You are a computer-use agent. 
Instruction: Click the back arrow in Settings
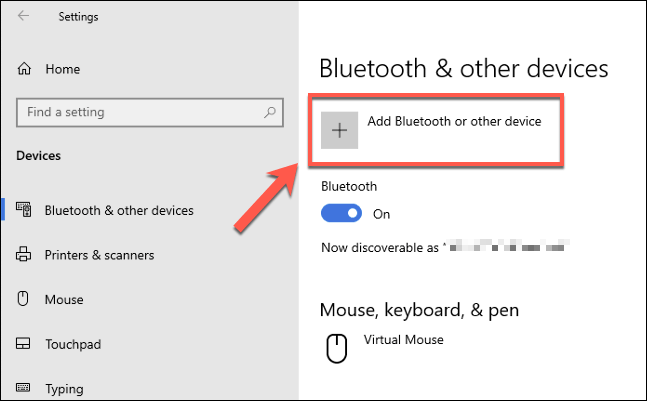coord(24,17)
